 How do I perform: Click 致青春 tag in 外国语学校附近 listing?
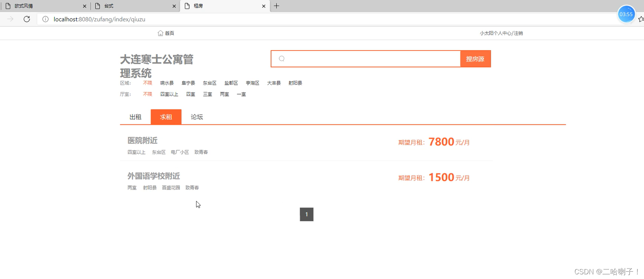click(x=192, y=187)
